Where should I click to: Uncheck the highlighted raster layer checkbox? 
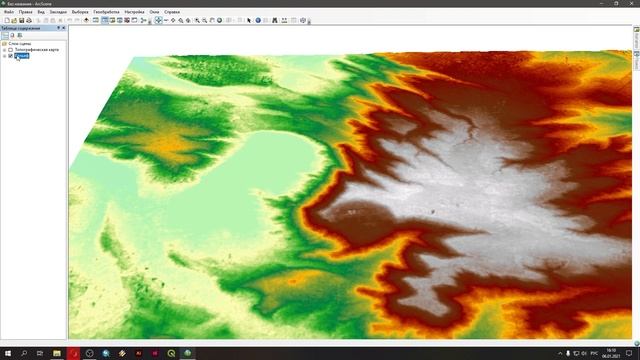tap(11, 56)
